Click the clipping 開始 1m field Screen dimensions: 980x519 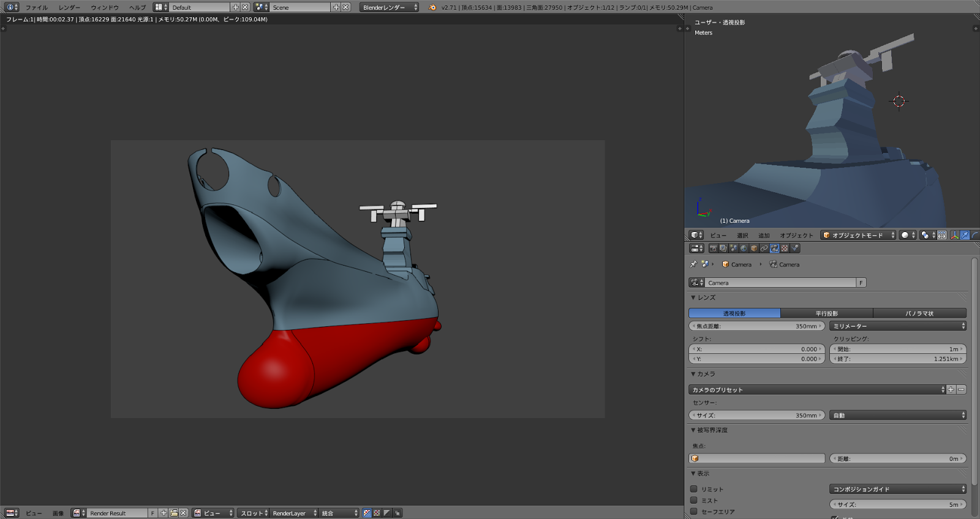[898, 349]
